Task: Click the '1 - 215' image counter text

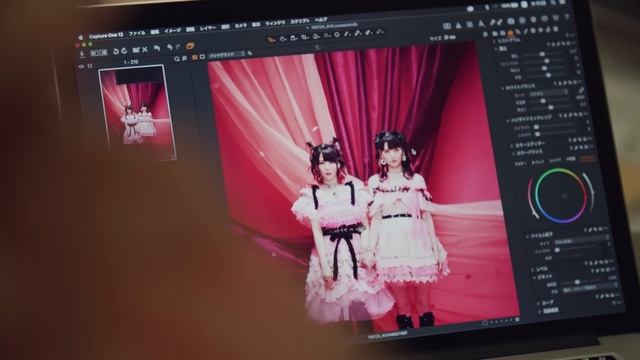Action: (x=131, y=62)
